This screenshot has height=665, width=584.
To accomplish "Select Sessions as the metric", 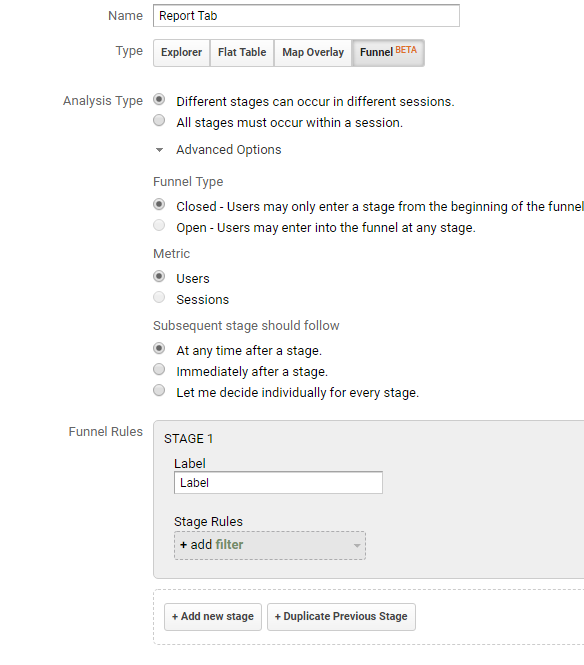I will tap(159, 297).
